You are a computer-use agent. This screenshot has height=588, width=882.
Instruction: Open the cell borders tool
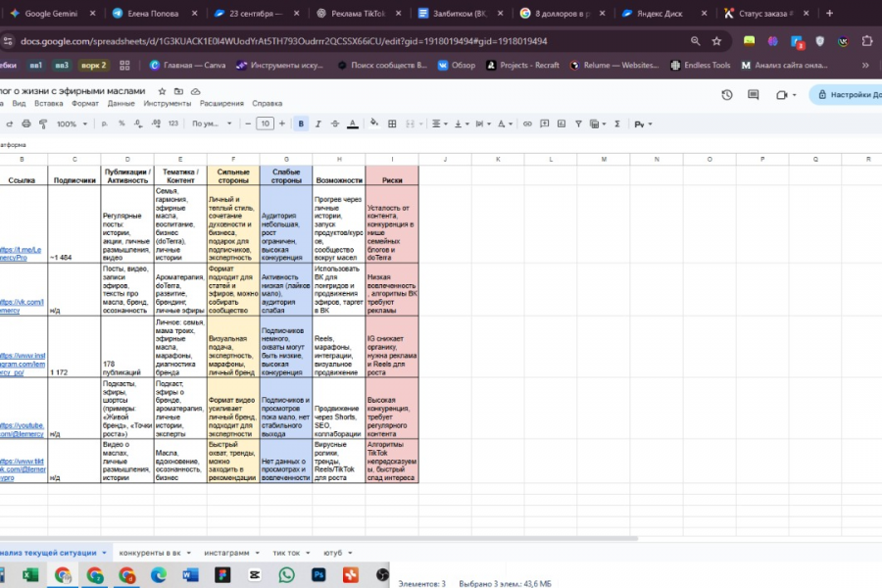(392, 123)
